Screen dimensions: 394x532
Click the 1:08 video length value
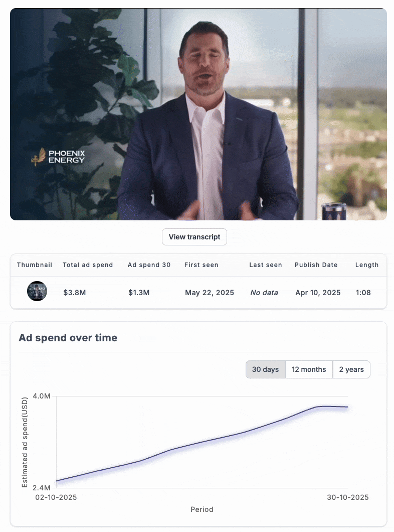(x=363, y=293)
